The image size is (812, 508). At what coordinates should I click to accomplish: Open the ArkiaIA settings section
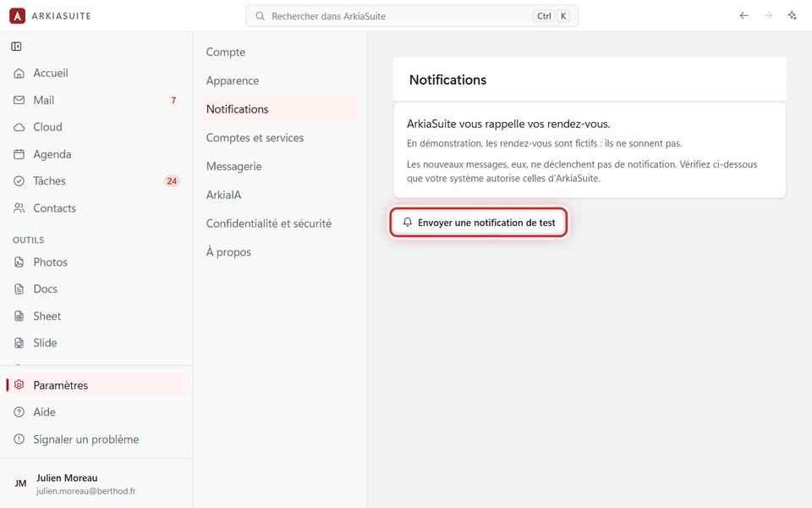click(x=280, y=195)
